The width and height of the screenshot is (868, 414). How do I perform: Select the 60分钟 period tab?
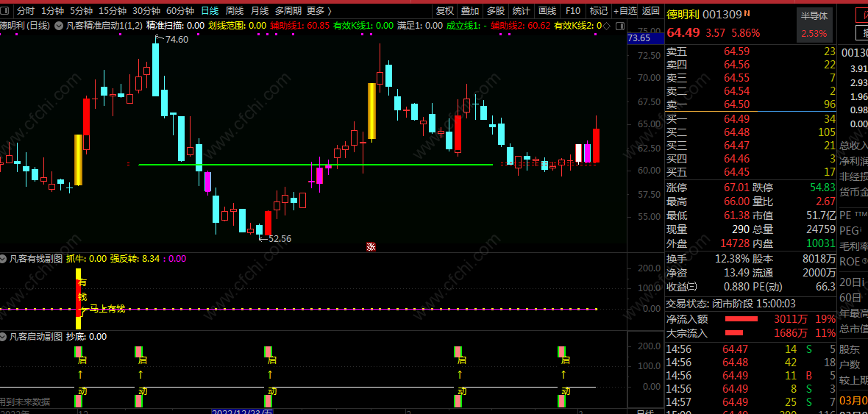point(180,10)
